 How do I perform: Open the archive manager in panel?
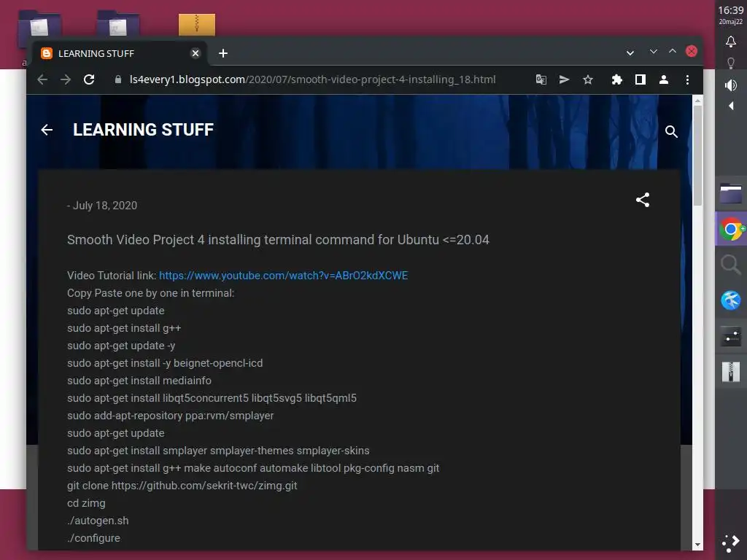pyautogui.click(x=731, y=371)
